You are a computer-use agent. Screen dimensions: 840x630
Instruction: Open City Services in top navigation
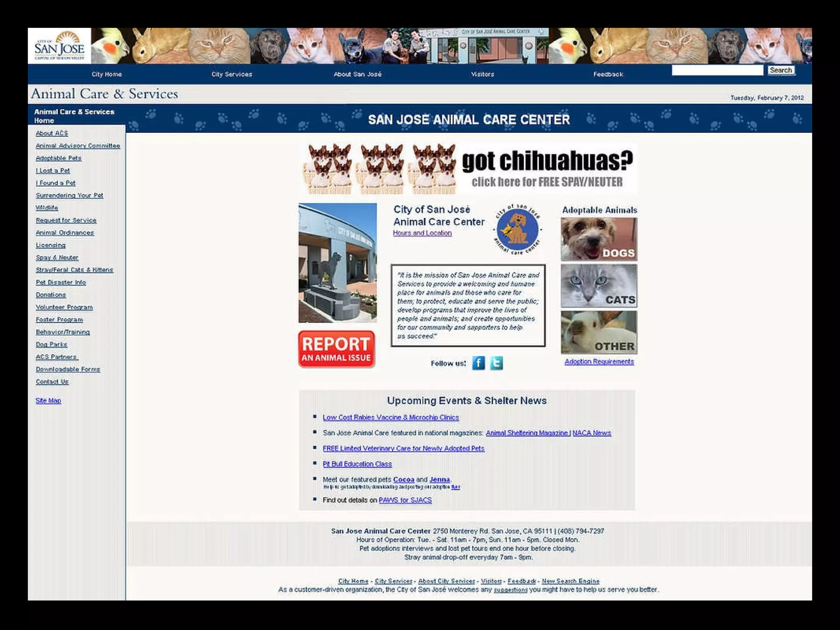(232, 74)
